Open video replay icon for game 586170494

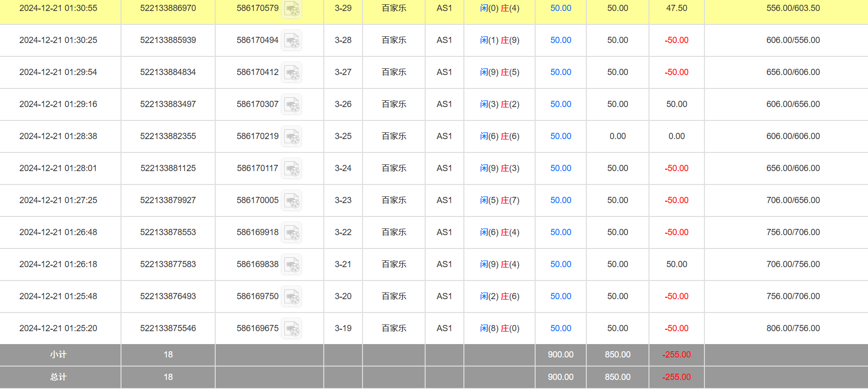pyautogui.click(x=291, y=41)
